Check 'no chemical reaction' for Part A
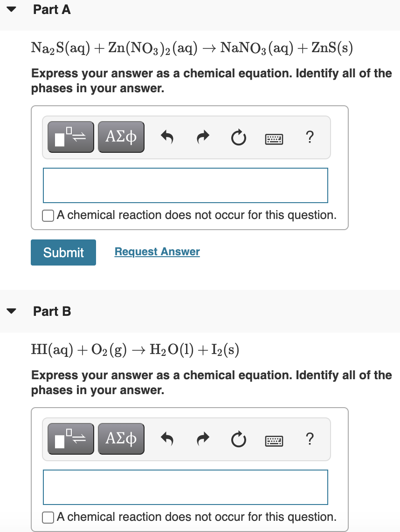Image resolution: width=400 pixels, height=532 pixels. [47, 215]
